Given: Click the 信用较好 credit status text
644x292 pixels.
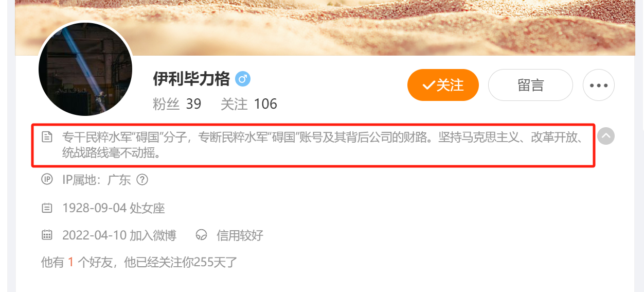Looking at the screenshot, I should pyautogui.click(x=240, y=235).
